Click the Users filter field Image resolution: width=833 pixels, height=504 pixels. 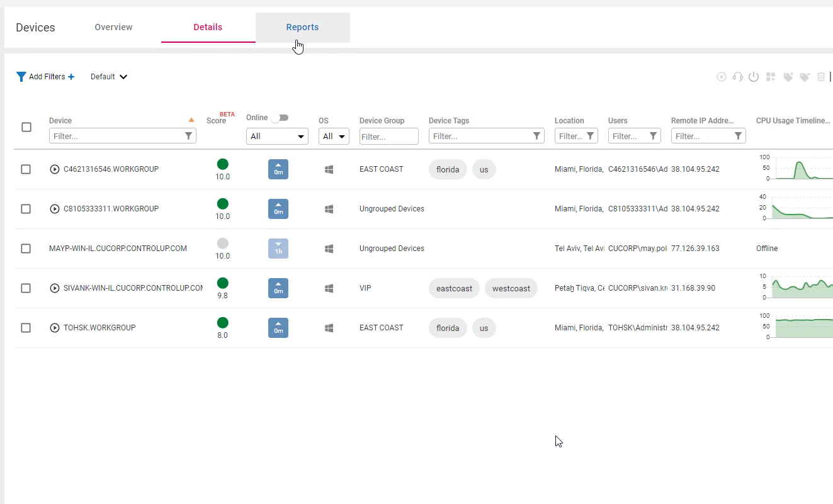(635, 136)
